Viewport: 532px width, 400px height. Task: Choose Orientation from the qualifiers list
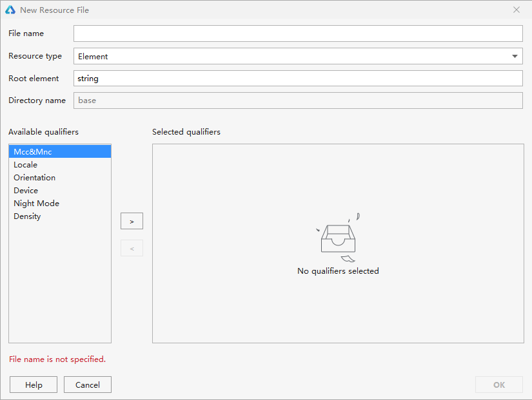tap(35, 178)
